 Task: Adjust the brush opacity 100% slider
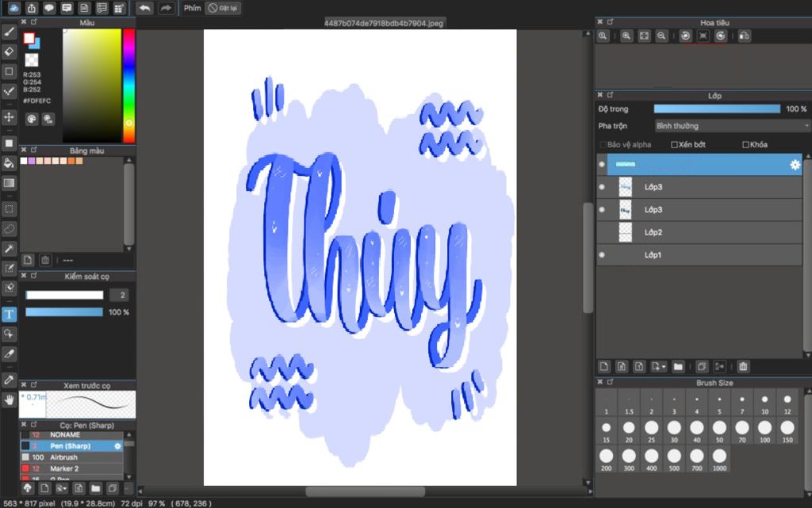[64, 312]
